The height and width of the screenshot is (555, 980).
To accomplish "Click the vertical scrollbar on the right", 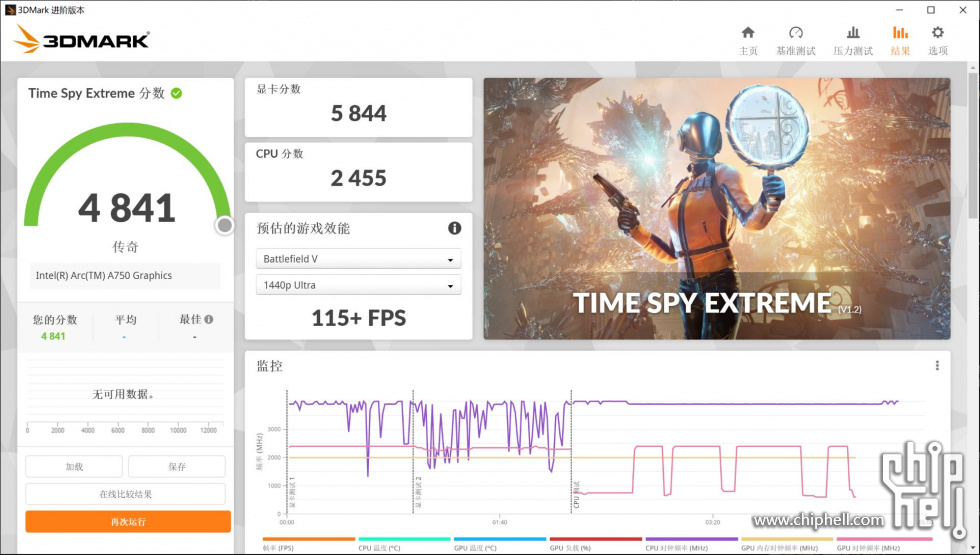I will (973, 146).
